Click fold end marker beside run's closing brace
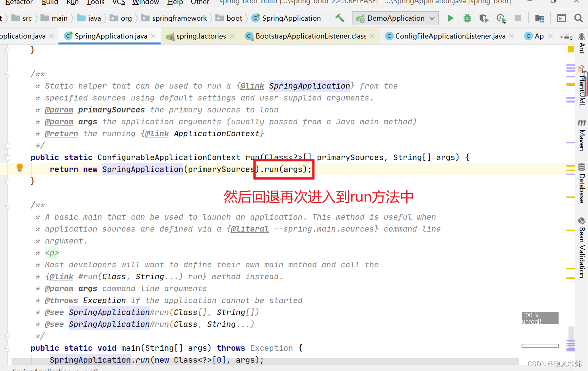This screenshot has height=371, width=588. pyautogui.click(x=8, y=182)
